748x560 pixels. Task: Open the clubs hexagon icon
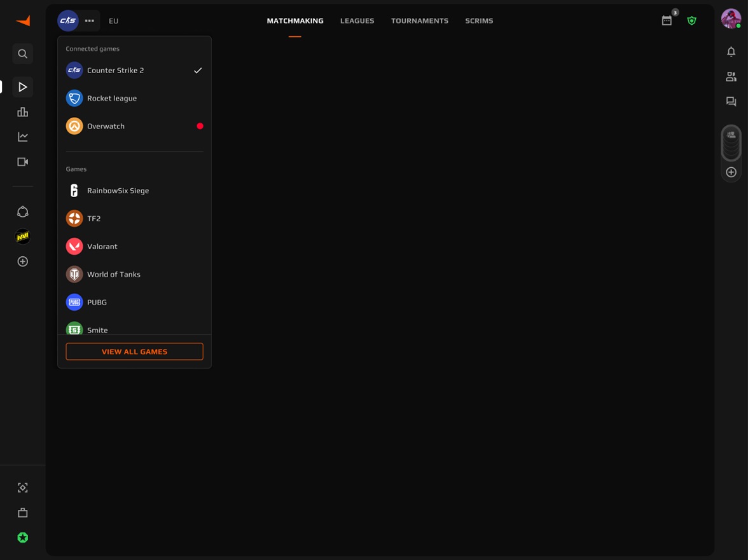pyautogui.click(x=22, y=212)
